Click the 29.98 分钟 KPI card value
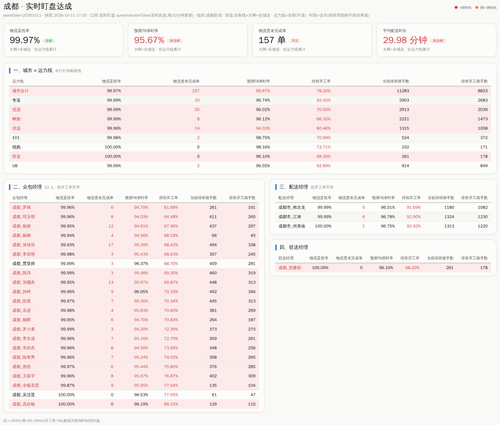This screenshot has height=425, width=500. click(x=405, y=40)
